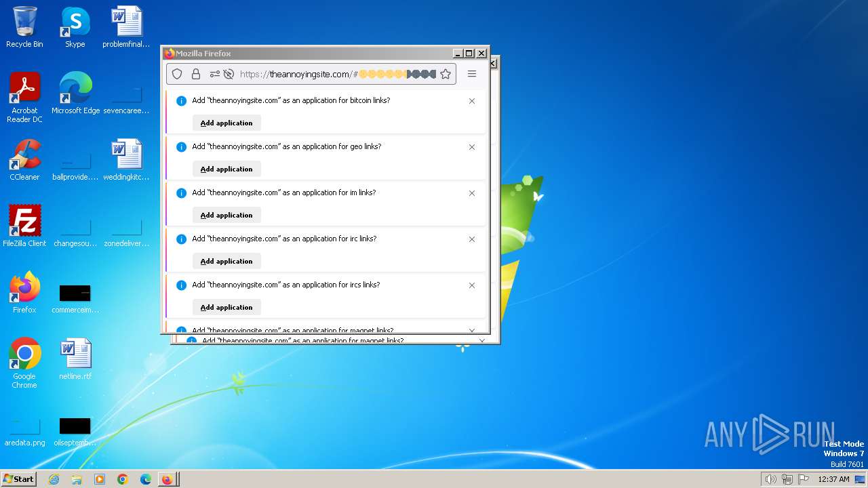The width and height of the screenshot is (868, 488).
Task: Select the netline.rtf document icon
Action: tap(75, 359)
